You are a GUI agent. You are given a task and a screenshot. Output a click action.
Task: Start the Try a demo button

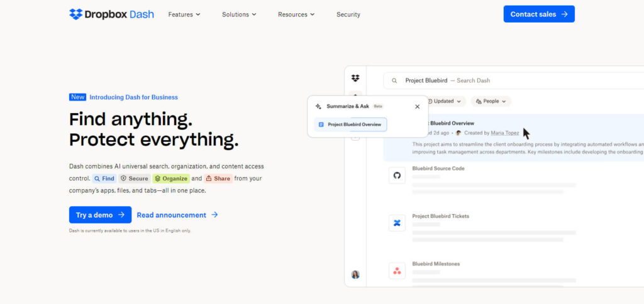(x=100, y=215)
